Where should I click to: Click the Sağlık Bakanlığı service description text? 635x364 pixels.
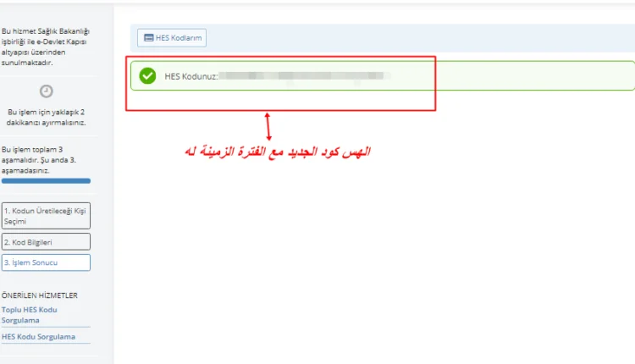point(46,47)
